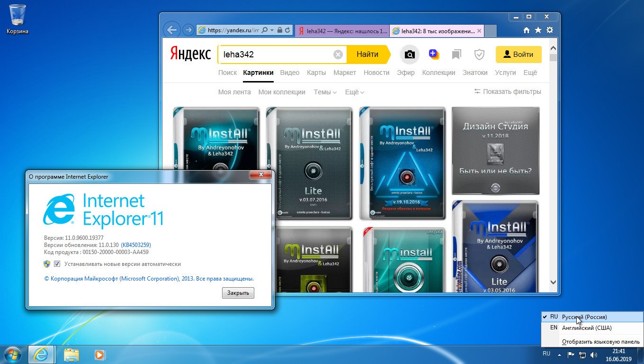Open the Поиск tab on Yandex
Viewport: 644px width, 364px height.
(x=227, y=73)
